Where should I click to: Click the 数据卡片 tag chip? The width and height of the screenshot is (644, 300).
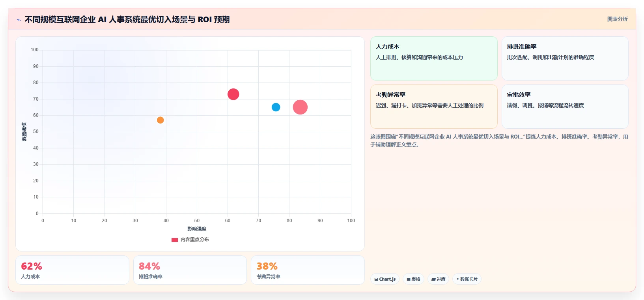point(467,279)
